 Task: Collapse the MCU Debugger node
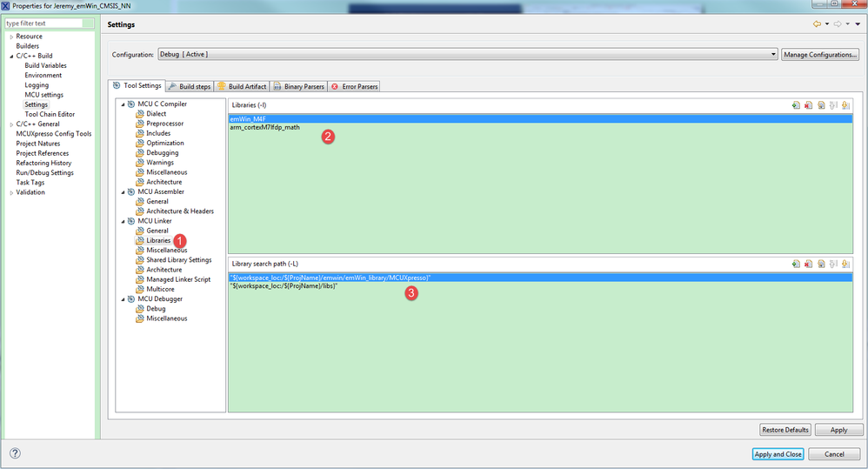pos(123,299)
